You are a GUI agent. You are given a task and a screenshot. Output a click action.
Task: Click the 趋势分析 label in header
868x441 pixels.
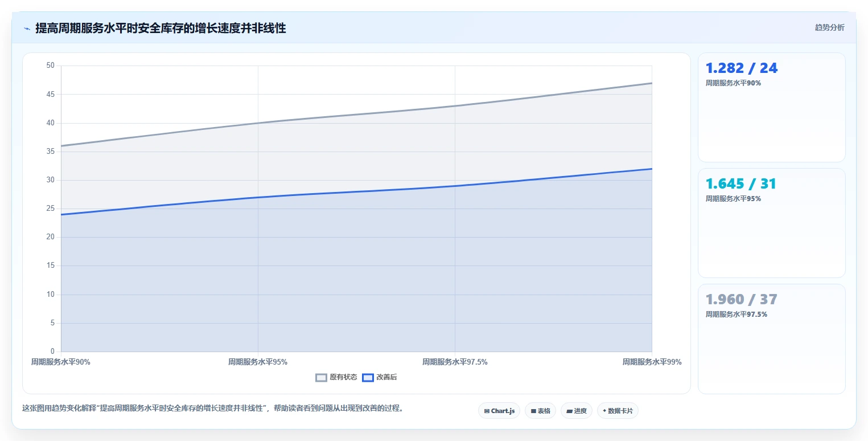pos(829,28)
